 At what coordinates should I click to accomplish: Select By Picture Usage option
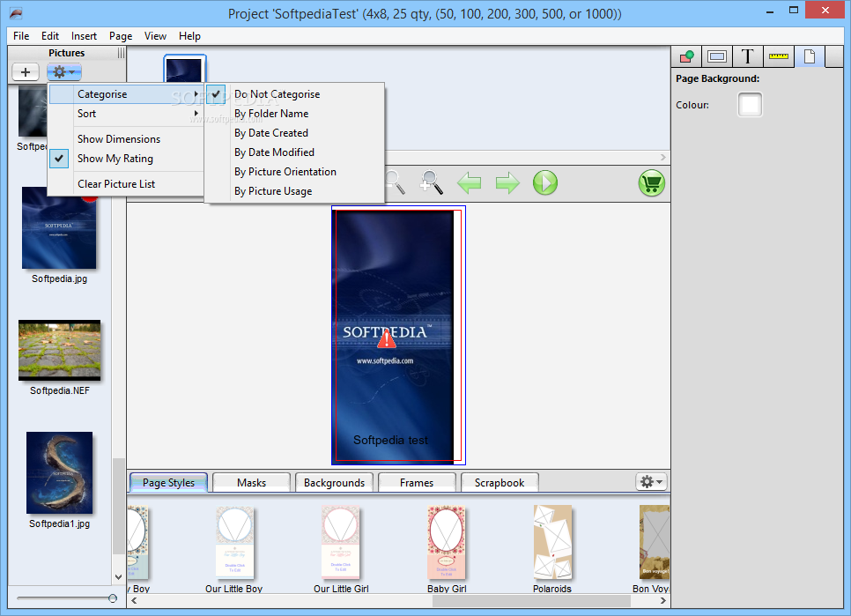(x=295, y=191)
